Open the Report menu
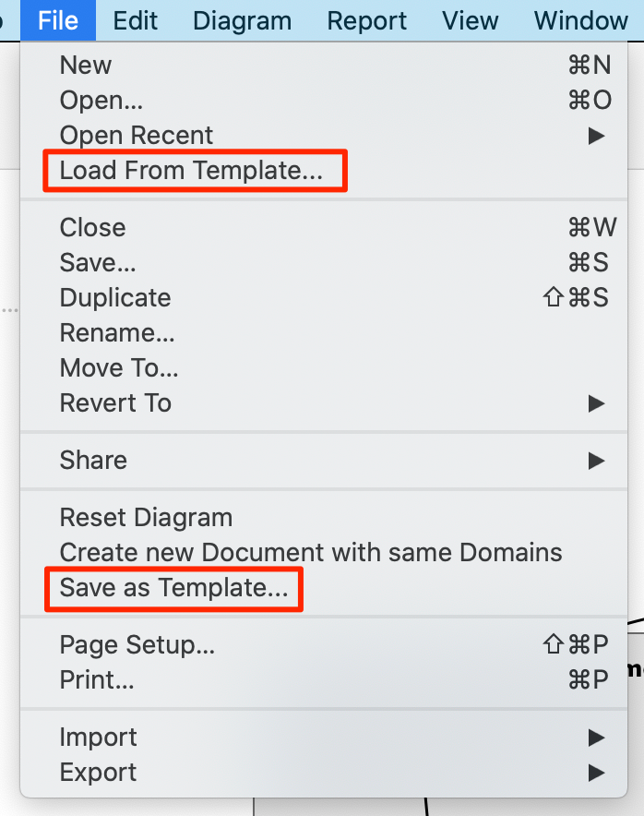 pos(366,20)
